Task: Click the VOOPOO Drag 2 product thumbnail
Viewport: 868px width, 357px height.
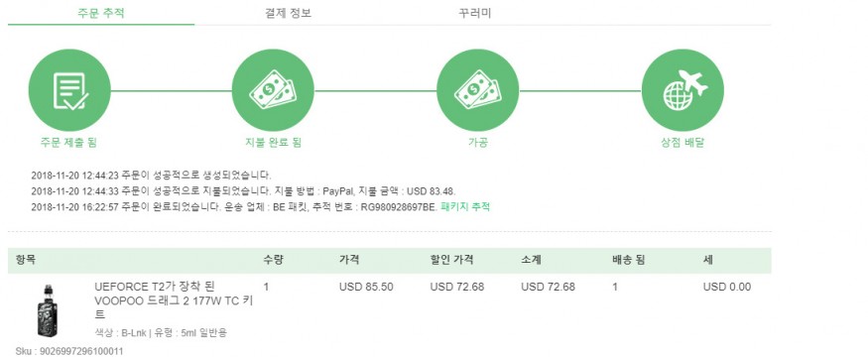Action: 48,310
